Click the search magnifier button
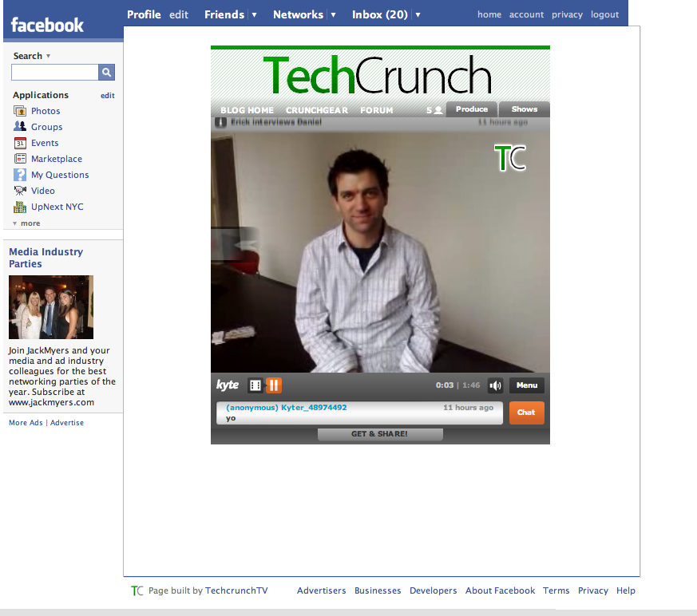 click(106, 72)
